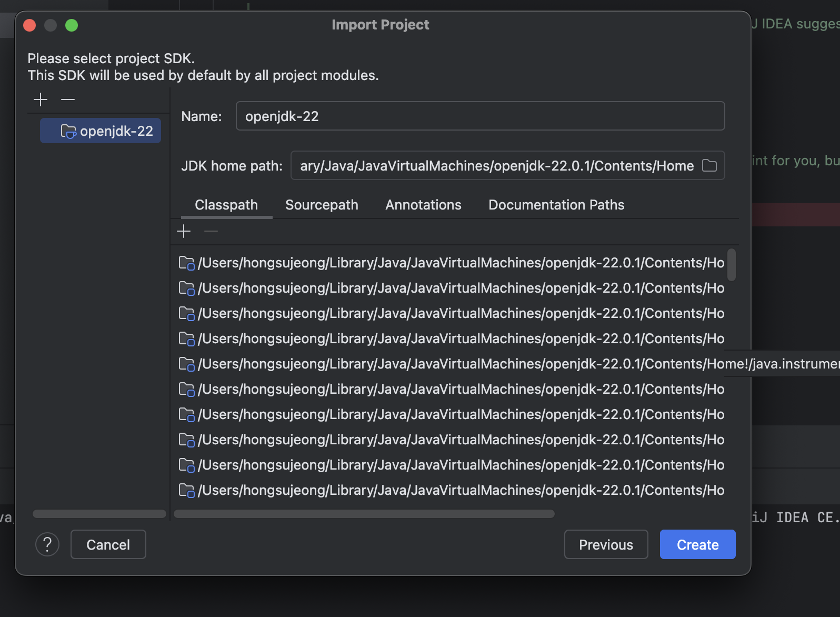Click the remove SDK minus icon
Viewport: 840px width, 617px height.
click(x=68, y=99)
